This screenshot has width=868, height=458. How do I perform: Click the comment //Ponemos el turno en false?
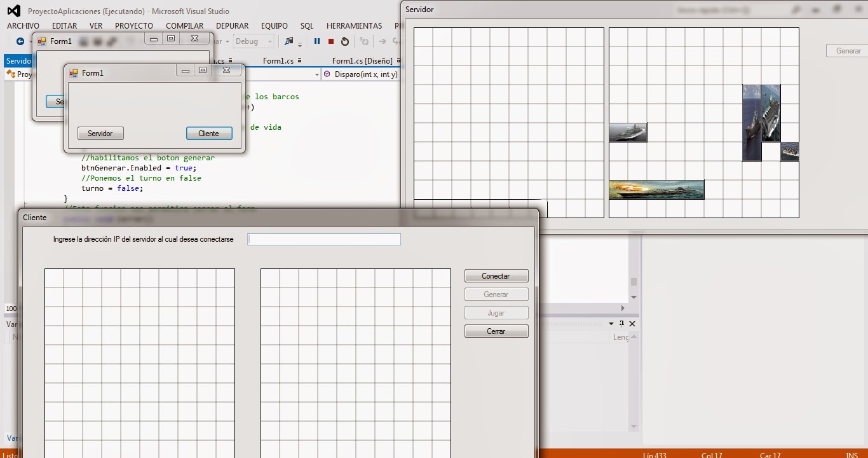[x=141, y=178]
